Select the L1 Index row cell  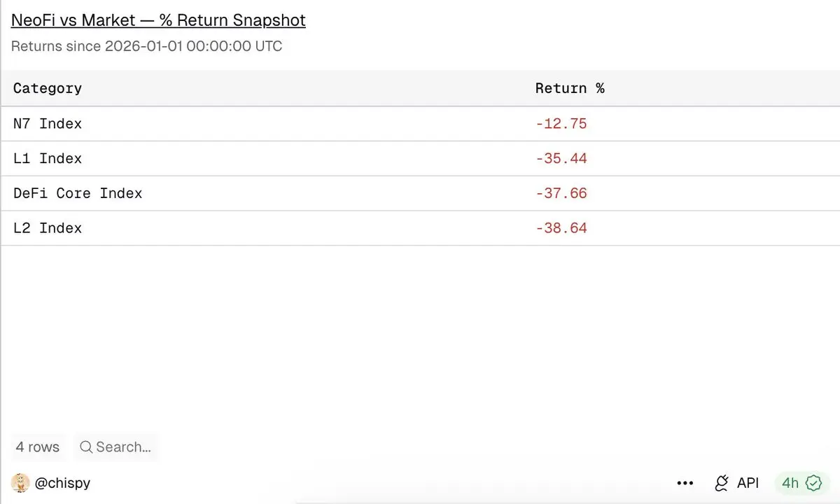48,159
